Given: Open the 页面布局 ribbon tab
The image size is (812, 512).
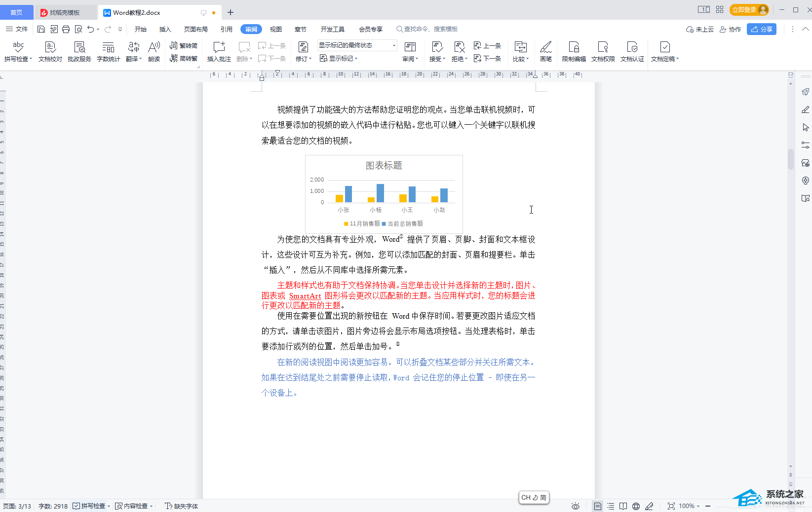Looking at the screenshot, I should coord(195,29).
